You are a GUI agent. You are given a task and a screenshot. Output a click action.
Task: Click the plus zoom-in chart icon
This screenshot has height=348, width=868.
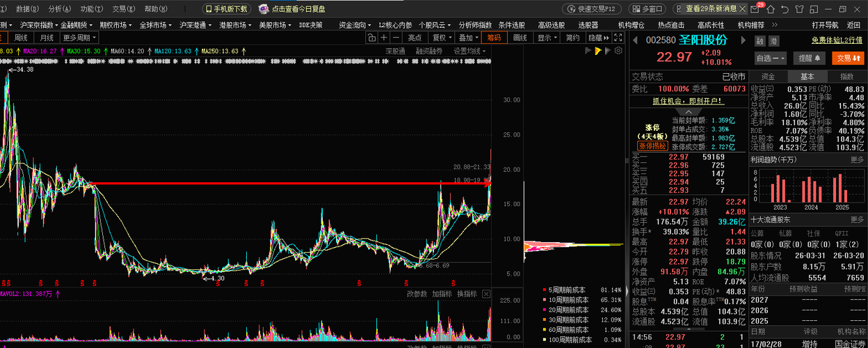(383, 38)
